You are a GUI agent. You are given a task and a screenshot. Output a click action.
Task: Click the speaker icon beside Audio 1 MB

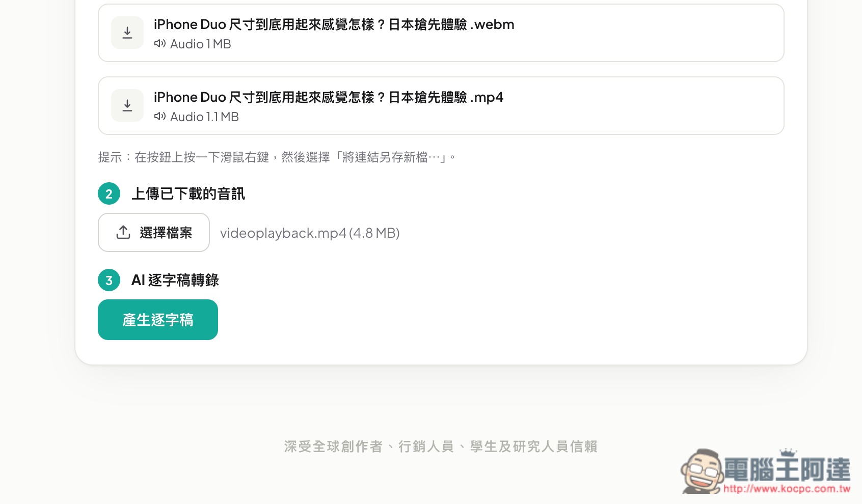tap(160, 44)
